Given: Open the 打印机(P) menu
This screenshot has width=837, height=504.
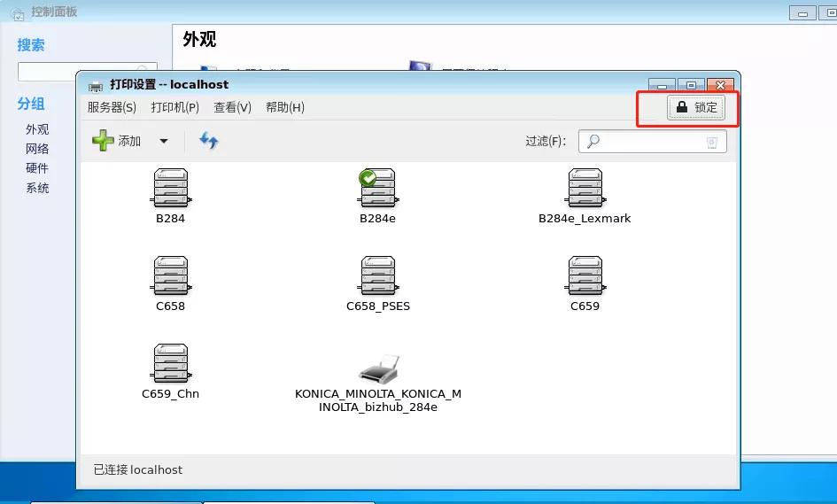Looking at the screenshot, I should [175, 107].
